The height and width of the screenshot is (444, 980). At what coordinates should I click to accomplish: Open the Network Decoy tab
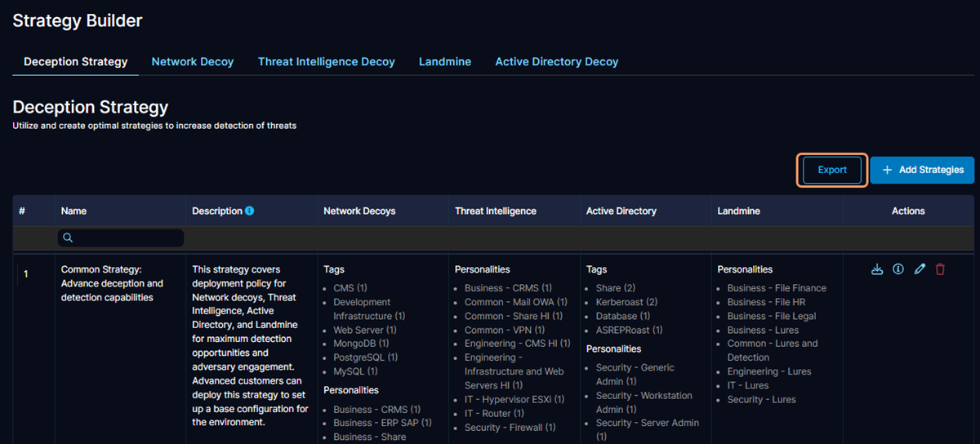(193, 62)
